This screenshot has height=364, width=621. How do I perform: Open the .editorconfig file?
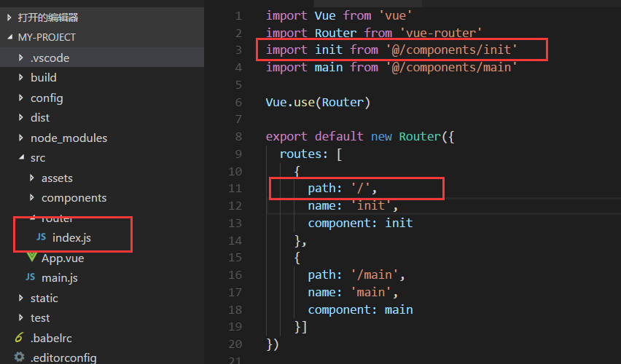pyautogui.click(x=63, y=358)
